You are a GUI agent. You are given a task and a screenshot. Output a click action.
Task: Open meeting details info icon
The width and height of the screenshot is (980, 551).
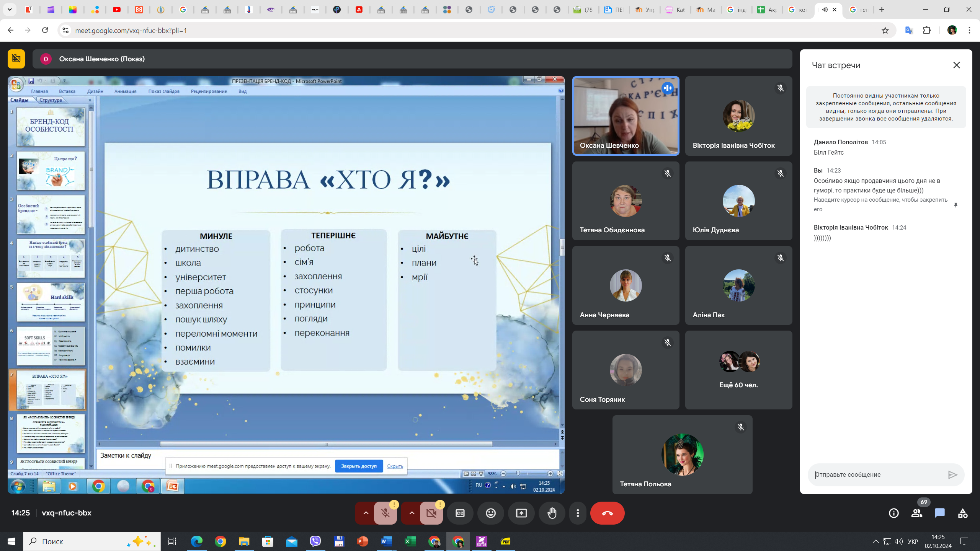tap(893, 513)
